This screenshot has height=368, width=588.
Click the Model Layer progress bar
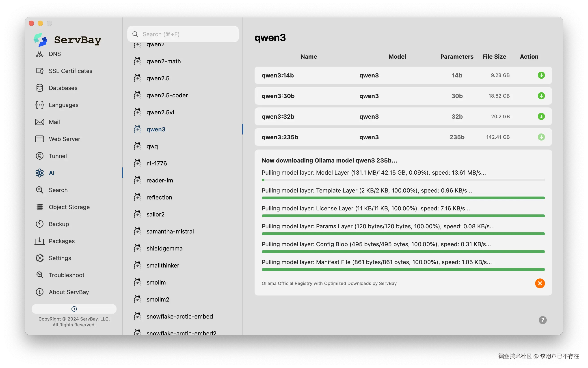click(403, 180)
